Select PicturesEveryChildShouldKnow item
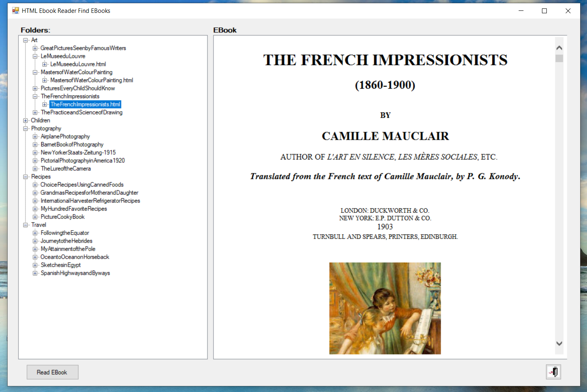Screen dimensions: 587x392 (x=78, y=88)
